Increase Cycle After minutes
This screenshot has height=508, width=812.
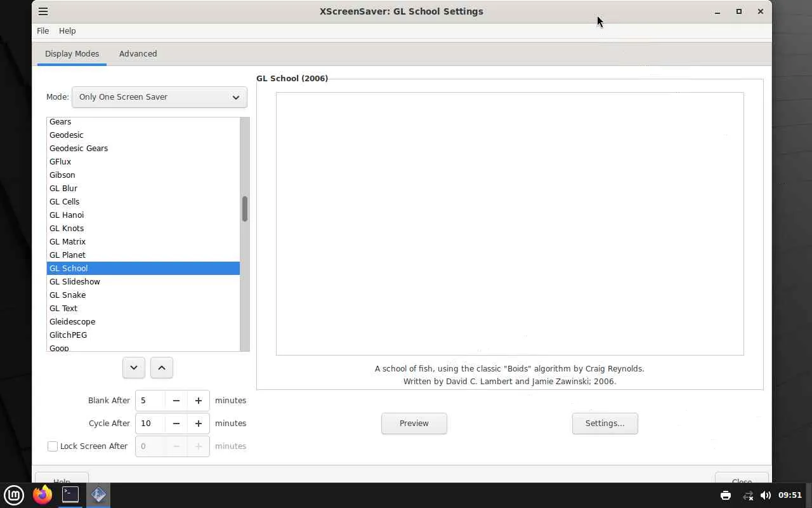coord(199,424)
